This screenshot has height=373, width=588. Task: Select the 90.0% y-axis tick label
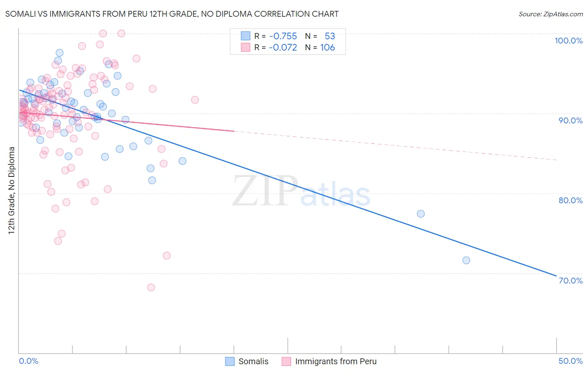[x=570, y=120]
